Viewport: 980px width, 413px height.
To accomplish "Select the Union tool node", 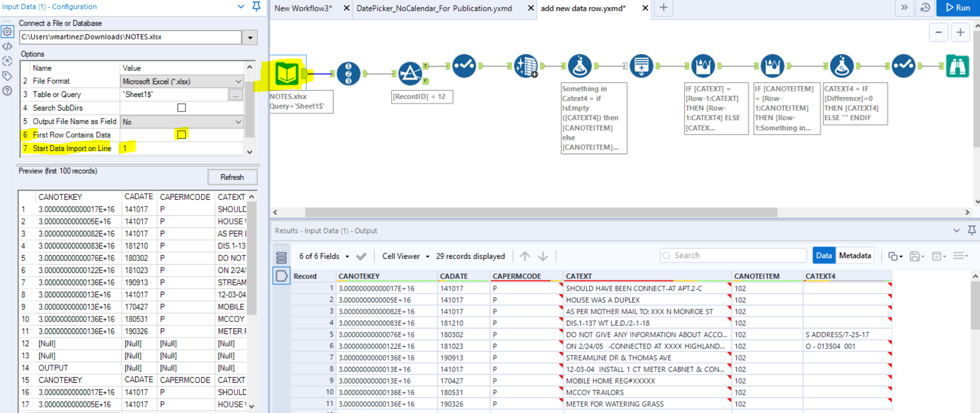I will tap(641, 66).
